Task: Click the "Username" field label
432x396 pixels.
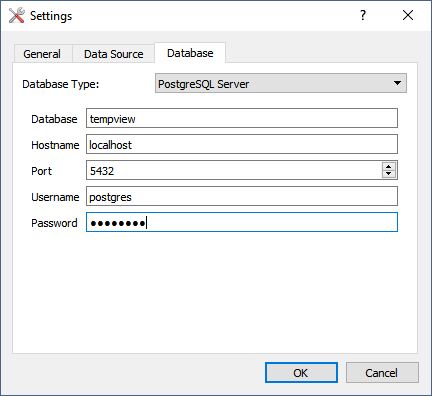Action: 55,197
